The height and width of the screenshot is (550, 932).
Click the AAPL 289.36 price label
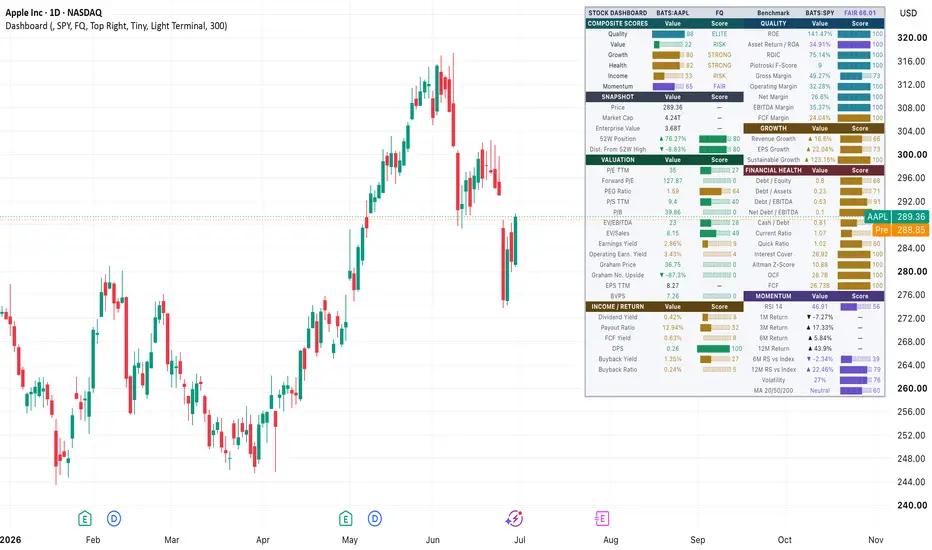896,217
